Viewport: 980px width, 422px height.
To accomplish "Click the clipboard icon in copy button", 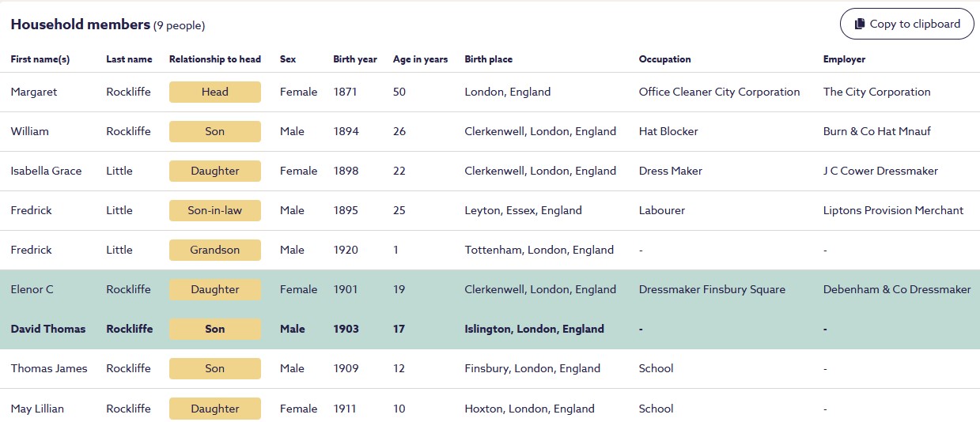I will 859,24.
